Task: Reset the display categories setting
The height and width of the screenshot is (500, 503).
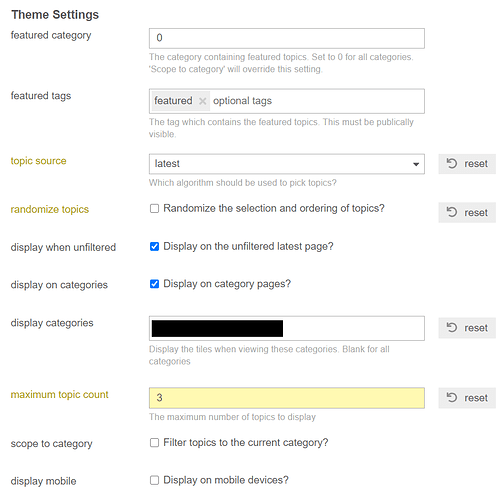Action: click(x=467, y=328)
